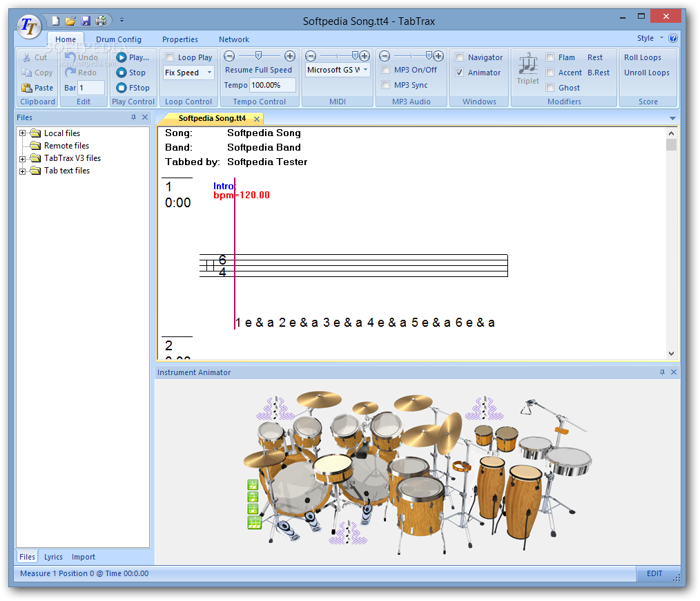
Task: Open the quick access toolbar customize arrow
Action: [x=121, y=21]
